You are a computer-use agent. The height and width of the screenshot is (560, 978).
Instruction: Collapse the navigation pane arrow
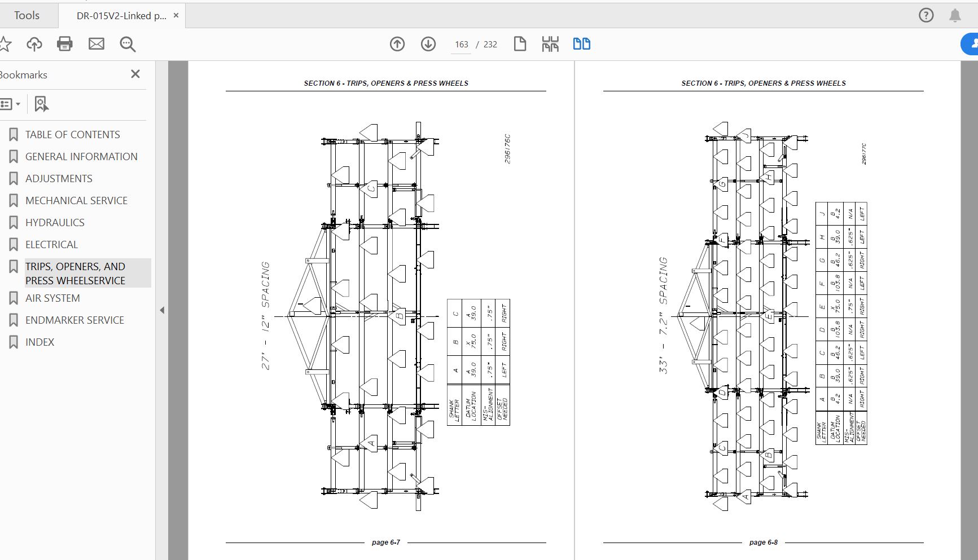[162, 310]
